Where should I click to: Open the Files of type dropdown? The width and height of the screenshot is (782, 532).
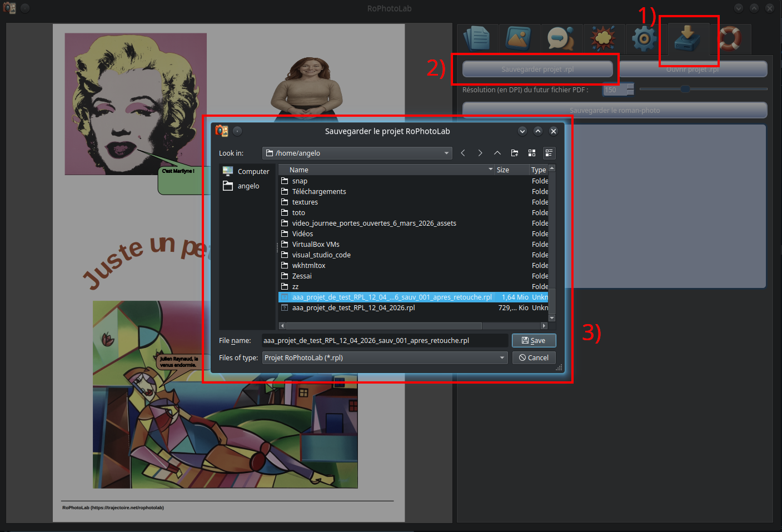[502, 357]
